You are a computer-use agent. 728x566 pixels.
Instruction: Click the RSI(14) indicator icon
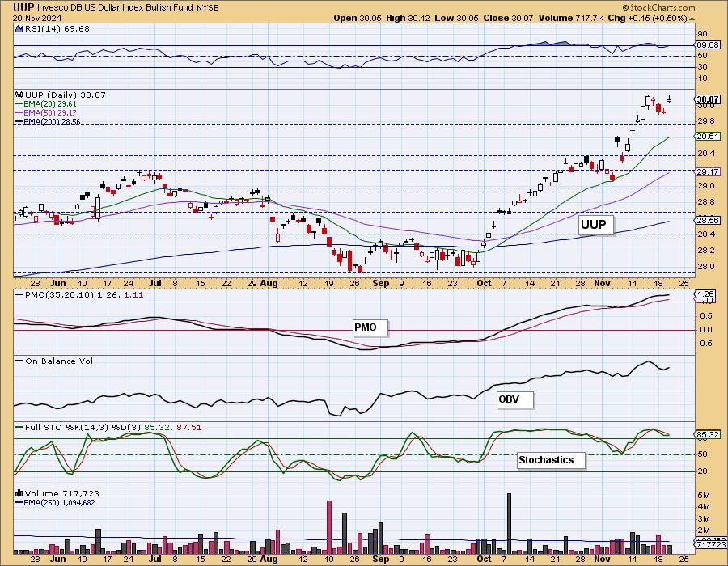click(x=19, y=28)
